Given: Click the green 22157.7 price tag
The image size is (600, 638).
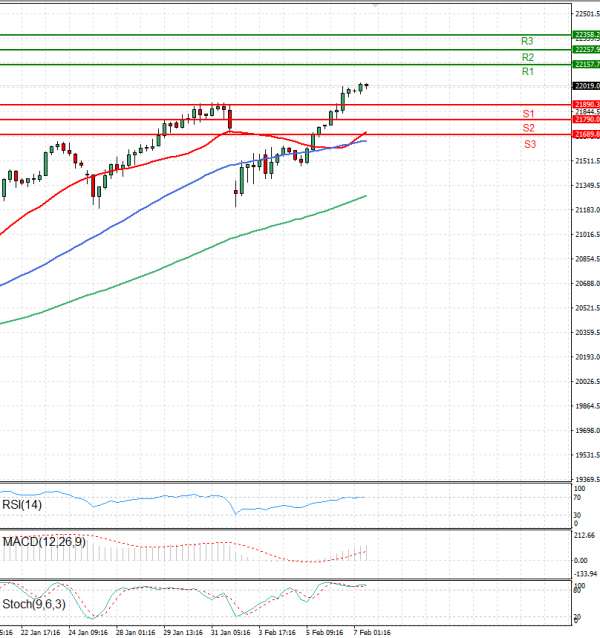Looking at the screenshot, I should click(x=585, y=64).
